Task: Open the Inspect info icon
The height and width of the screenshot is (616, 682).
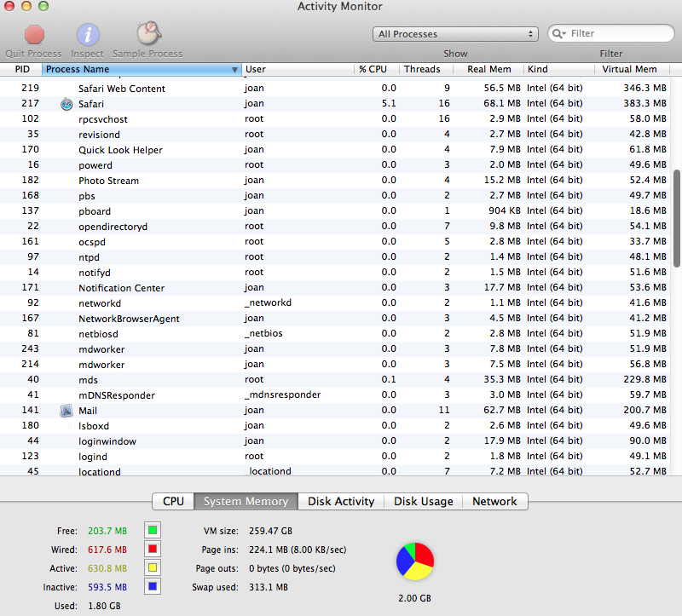Action: point(88,35)
